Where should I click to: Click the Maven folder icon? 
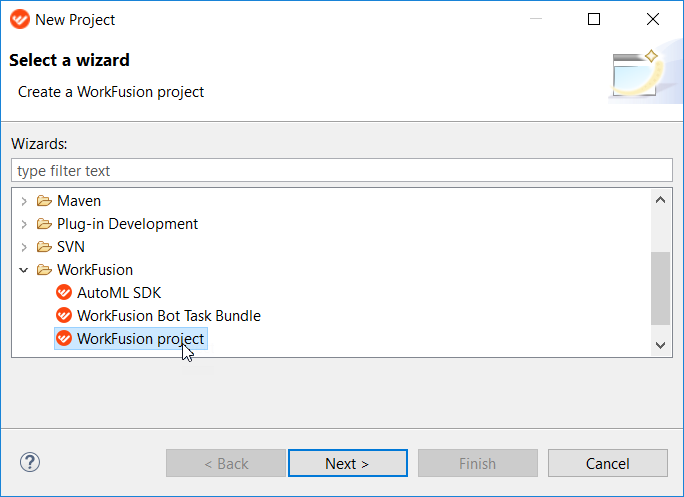point(44,201)
